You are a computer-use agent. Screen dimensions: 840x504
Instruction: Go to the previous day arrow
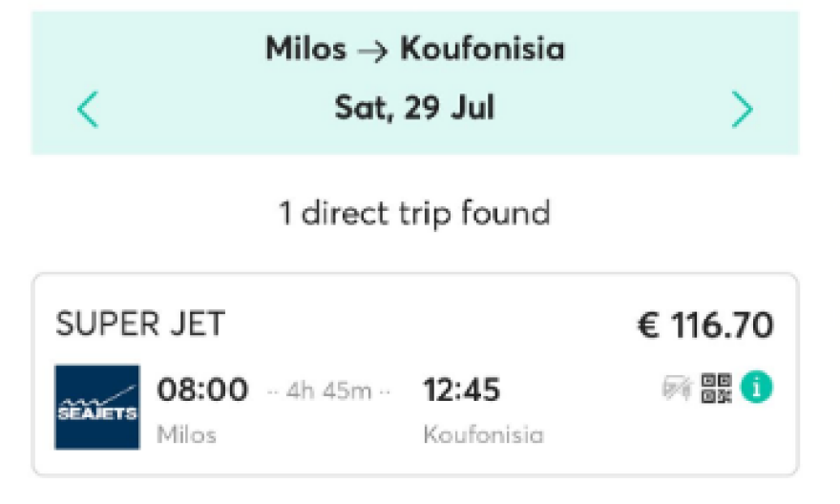(x=87, y=110)
